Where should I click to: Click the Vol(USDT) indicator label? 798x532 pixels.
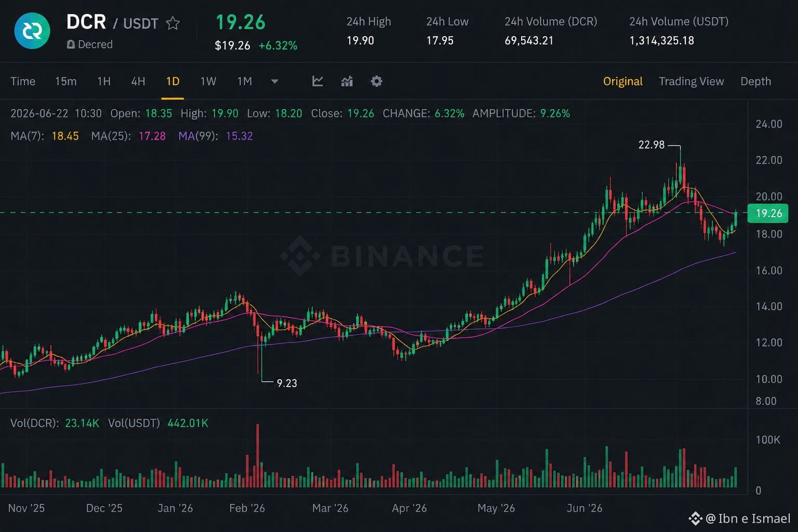134,423
